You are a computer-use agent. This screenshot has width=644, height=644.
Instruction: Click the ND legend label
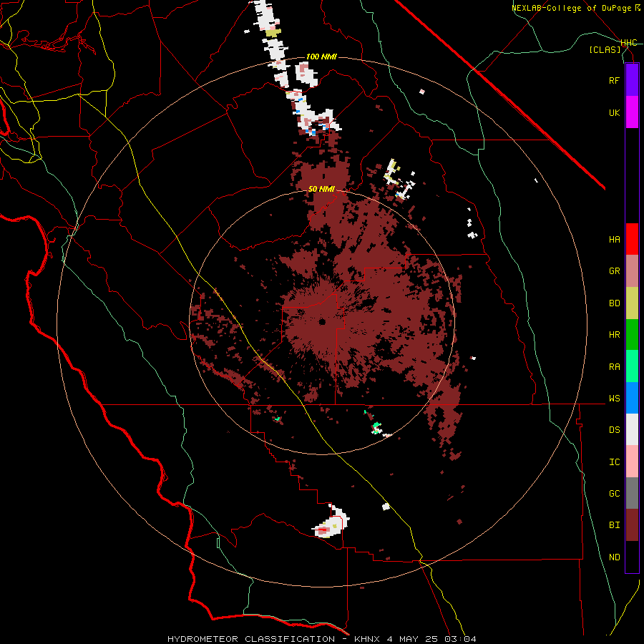[x=614, y=557]
